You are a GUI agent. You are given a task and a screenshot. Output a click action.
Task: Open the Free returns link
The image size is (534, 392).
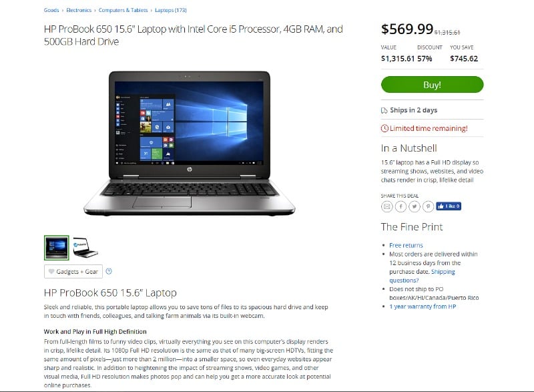406,245
